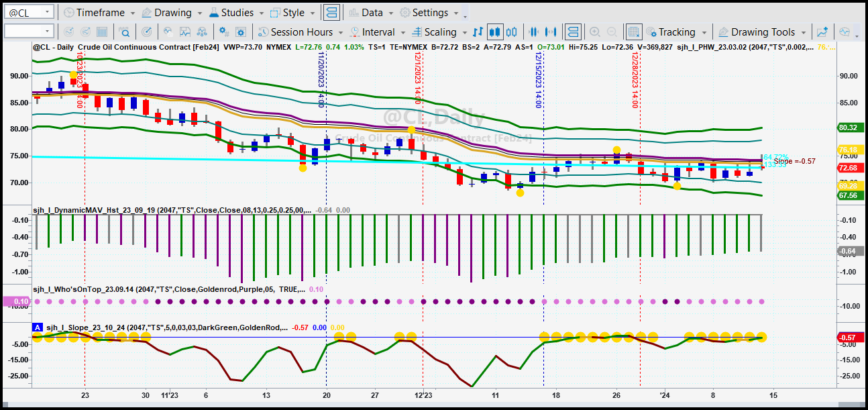Expand the Timeframe dropdown arrow

pos(133,13)
